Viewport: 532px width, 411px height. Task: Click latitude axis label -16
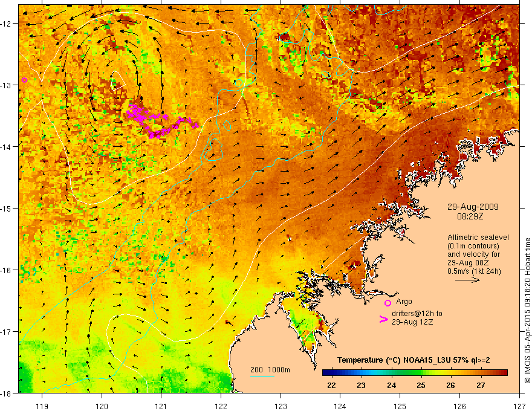(6, 270)
